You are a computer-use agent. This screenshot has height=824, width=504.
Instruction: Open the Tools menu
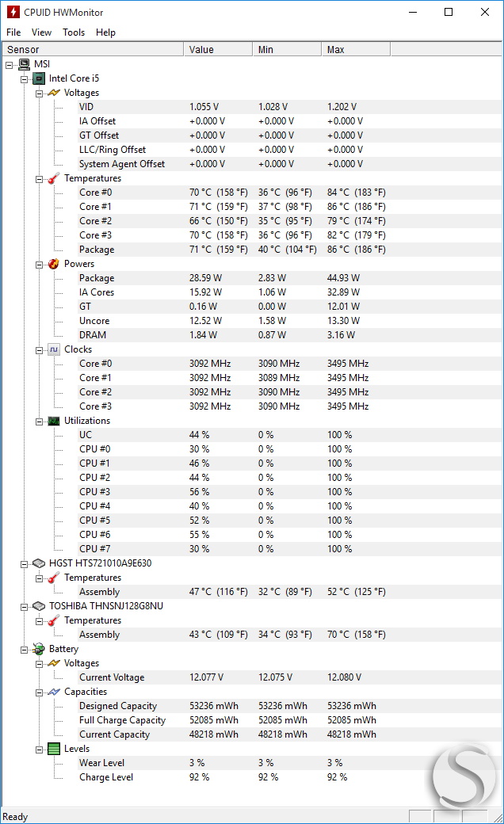tap(74, 32)
